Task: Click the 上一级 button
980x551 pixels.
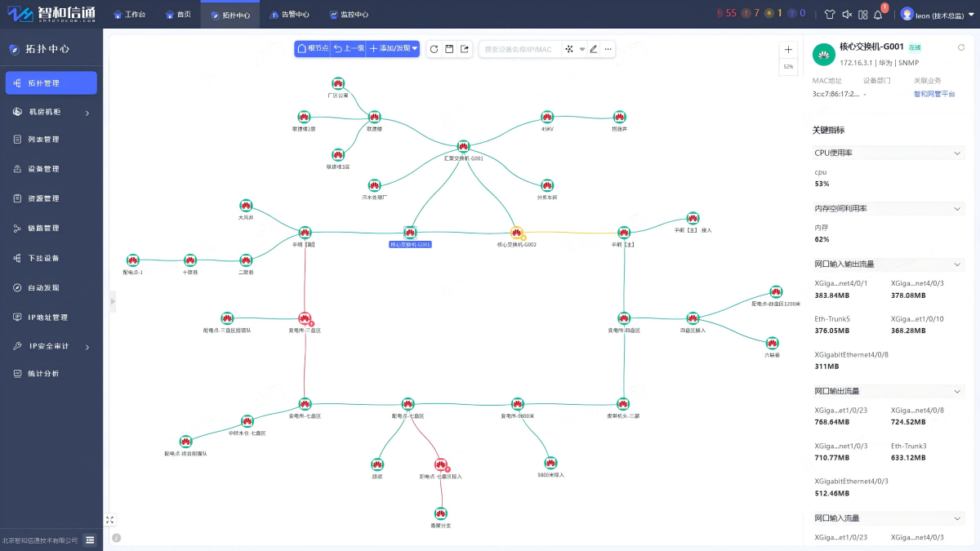Action: point(349,49)
